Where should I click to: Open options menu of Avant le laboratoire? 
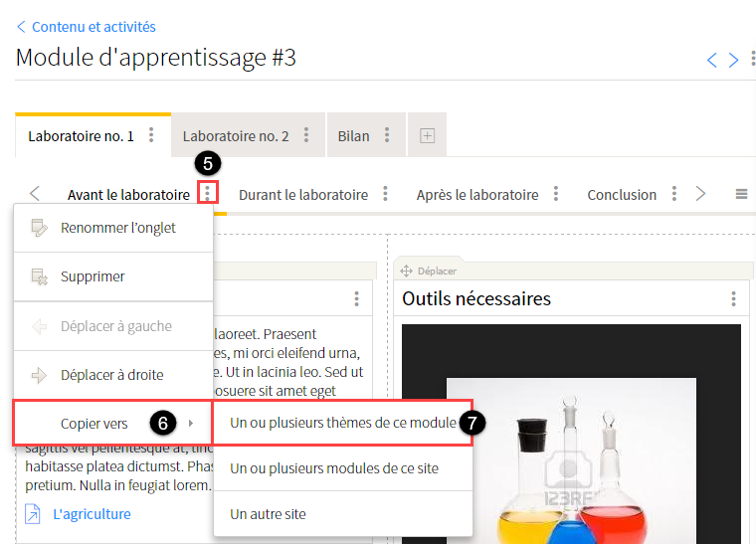tap(207, 193)
